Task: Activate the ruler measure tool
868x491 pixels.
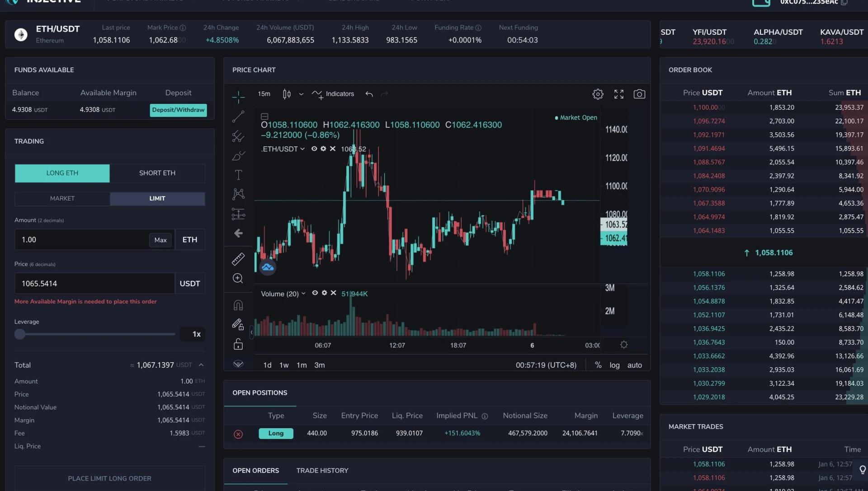Action: (x=238, y=259)
